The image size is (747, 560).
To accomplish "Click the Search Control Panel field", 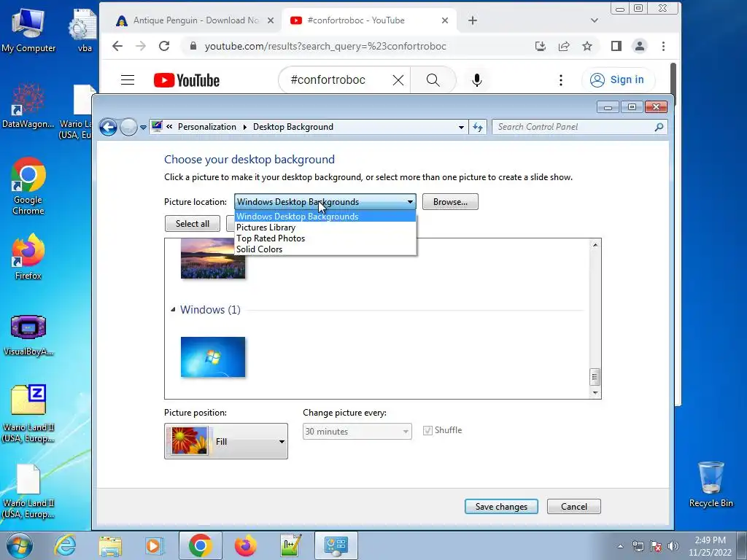I will (x=579, y=127).
